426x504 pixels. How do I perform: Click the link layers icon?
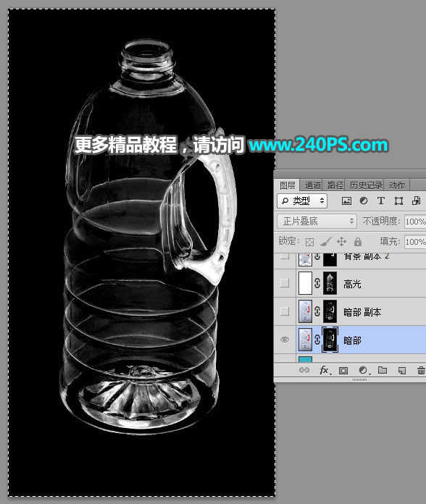click(304, 370)
